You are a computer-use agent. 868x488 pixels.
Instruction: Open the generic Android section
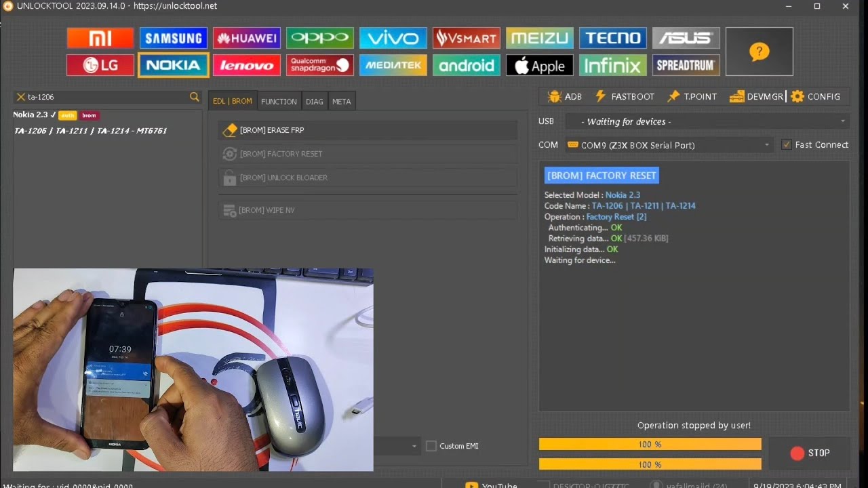[x=467, y=65]
